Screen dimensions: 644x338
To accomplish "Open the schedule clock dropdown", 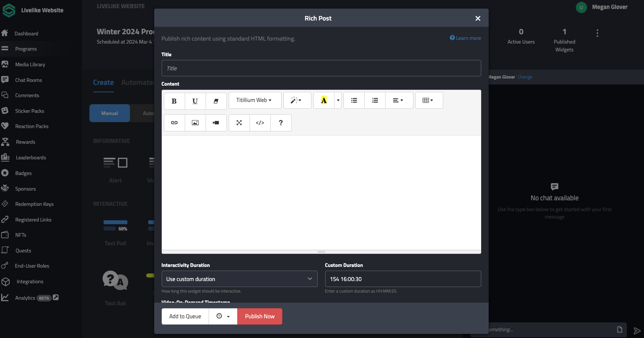I will (223, 316).
